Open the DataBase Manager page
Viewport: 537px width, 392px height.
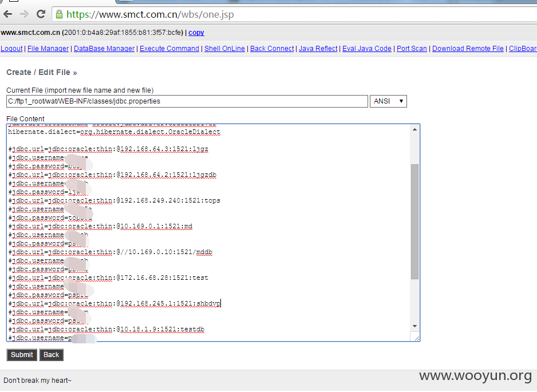click(x=104, y=49)
